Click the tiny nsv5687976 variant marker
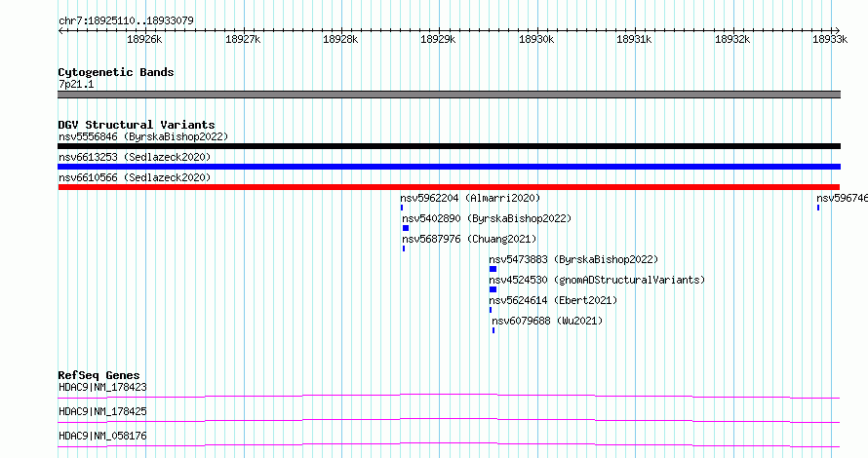The height and width of the screenshot is (458, 868). point(404,248)
